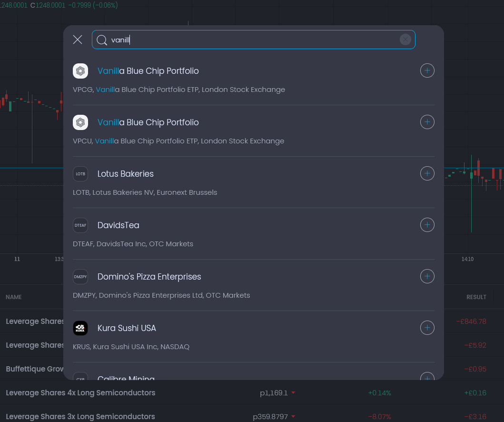Select 'LOTB, Lotus Bakeries NV, Euronext Brussels' text

(145, 192)
